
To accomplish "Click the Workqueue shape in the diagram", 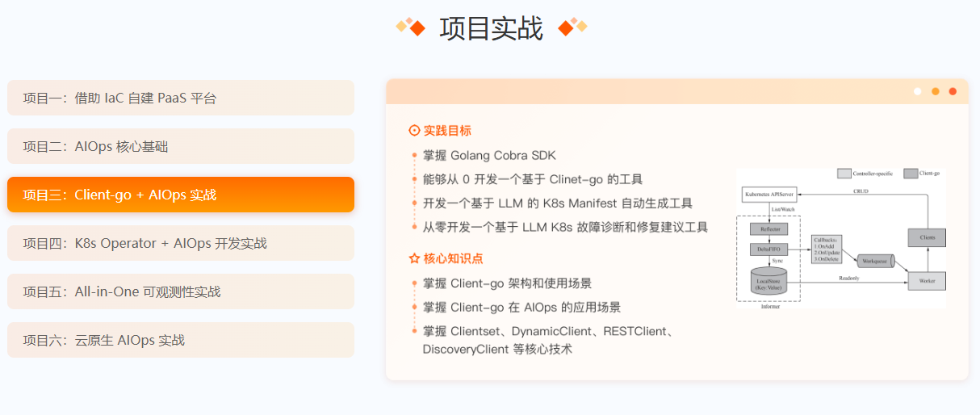I will [x=873, y=261].
